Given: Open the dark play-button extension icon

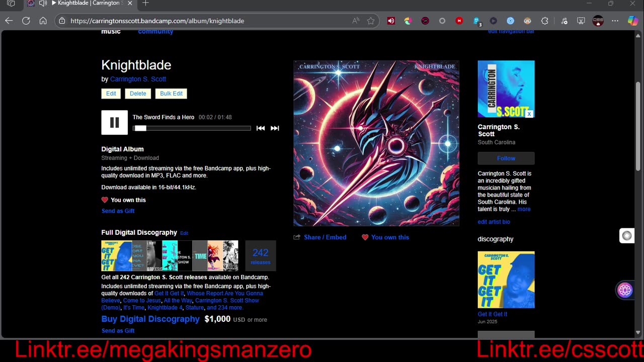Looking at the screenshot, I should click(493, 21).
